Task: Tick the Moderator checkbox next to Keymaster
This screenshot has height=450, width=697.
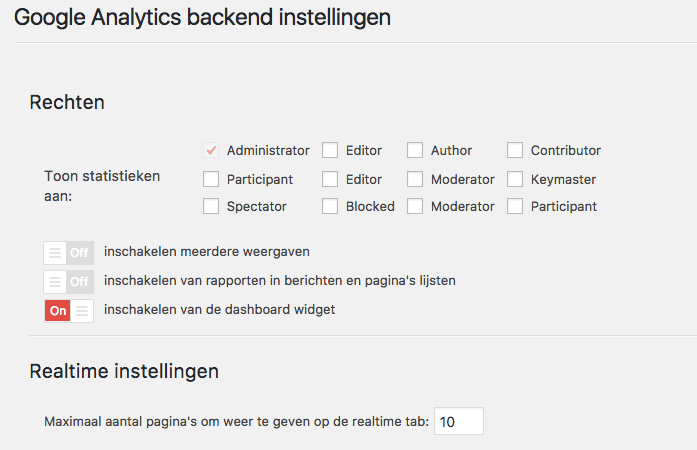Action: click(x=415, y=180)
